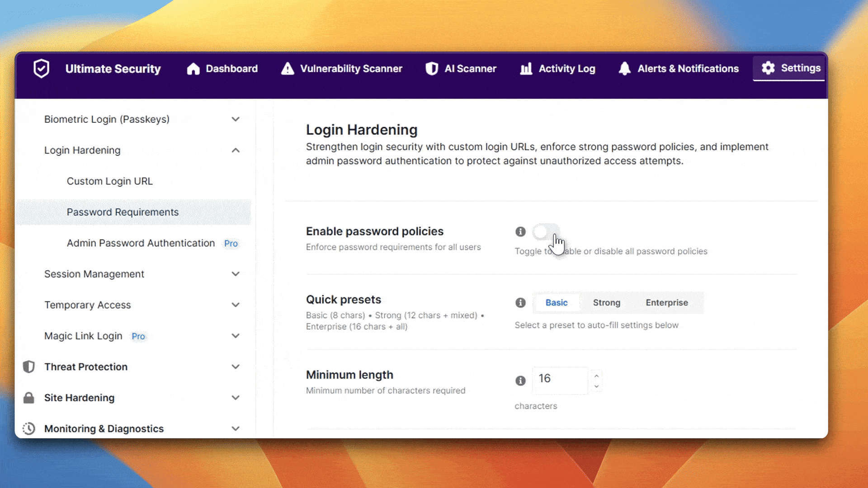Select the Strong password preset
Viewport: 868px width, 488px height.
pos(606,303)
